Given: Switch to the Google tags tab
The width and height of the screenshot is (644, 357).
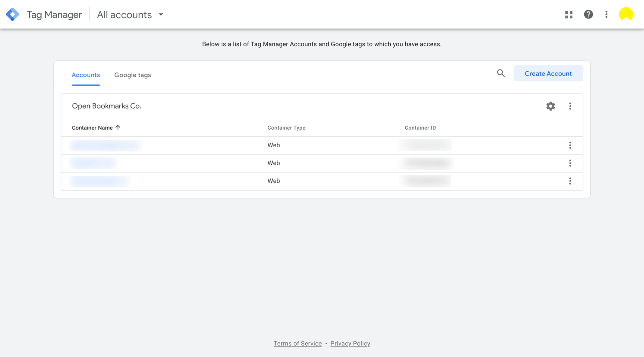Looking at the screenshot, I should (x=133, y=75).
